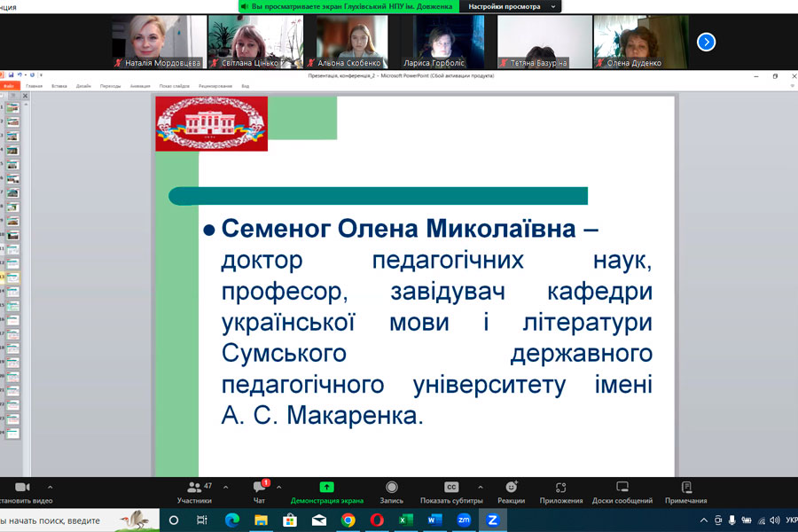
Task: Open Mail app from taskbar
Action: click(x=319, y=520)
